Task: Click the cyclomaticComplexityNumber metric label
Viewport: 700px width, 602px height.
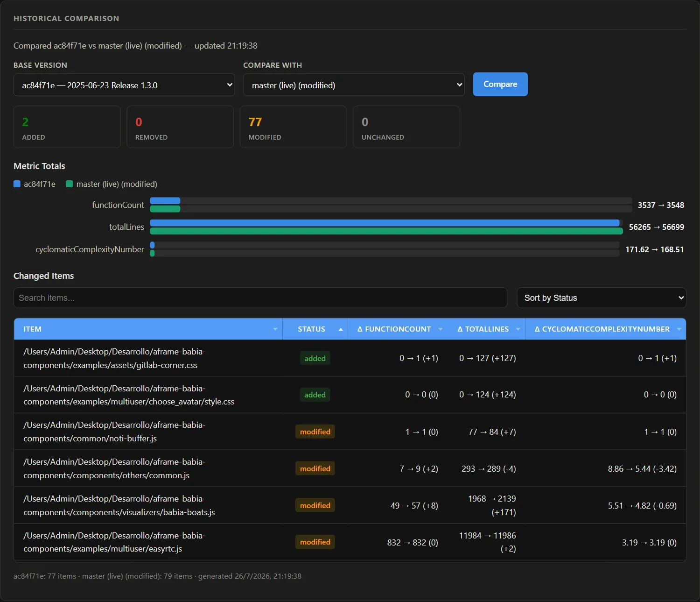Action: 90,249
